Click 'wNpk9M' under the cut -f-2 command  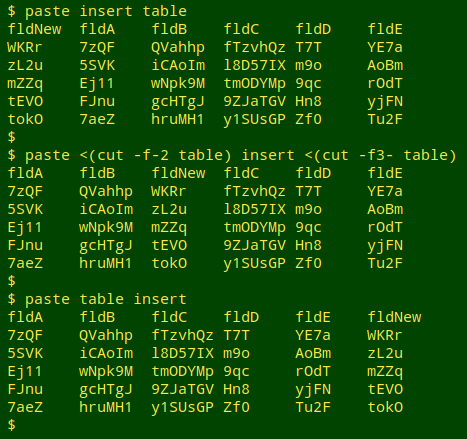(x=106, y=227)
